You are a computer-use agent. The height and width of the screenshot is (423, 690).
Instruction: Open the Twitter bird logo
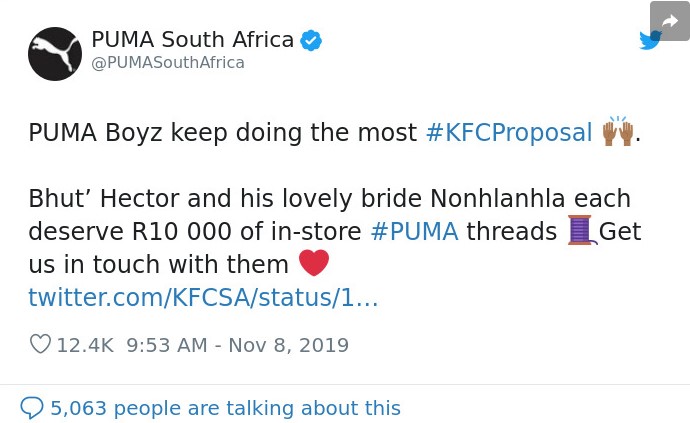click(650, 40)
